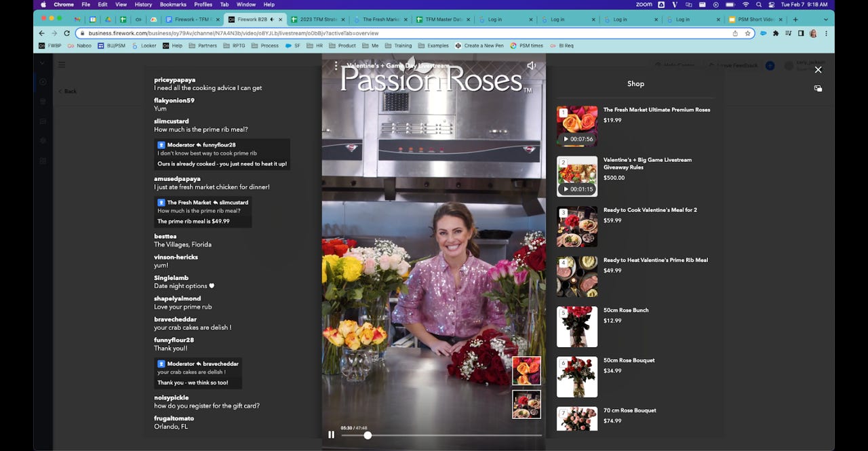Bookmark this page with the star icon

747,33
